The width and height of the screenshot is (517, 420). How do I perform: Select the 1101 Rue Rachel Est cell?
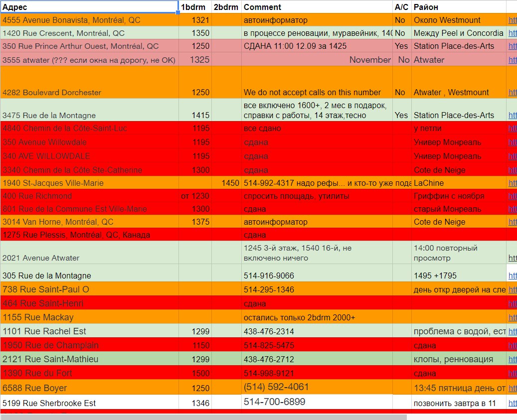tap(89, 331)
